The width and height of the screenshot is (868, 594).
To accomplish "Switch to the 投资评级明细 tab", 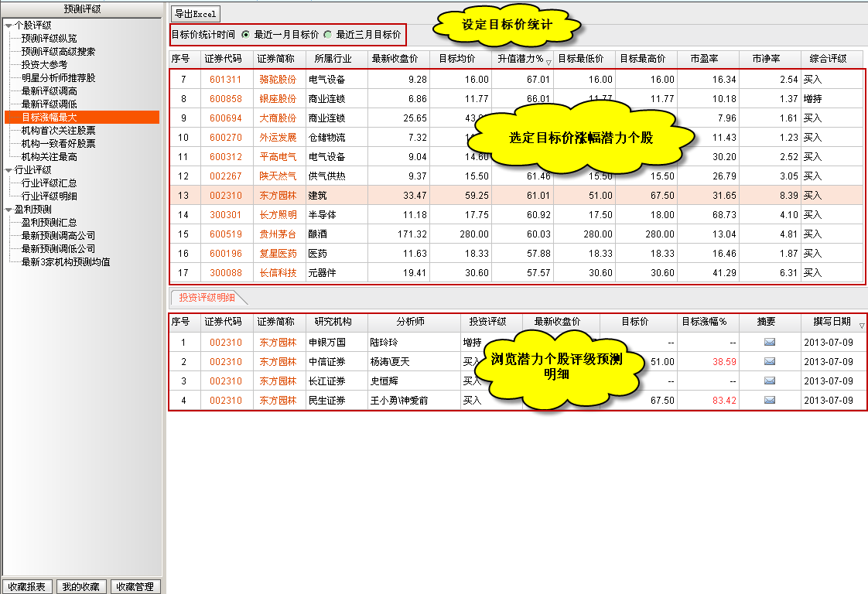I will point(207,297).
